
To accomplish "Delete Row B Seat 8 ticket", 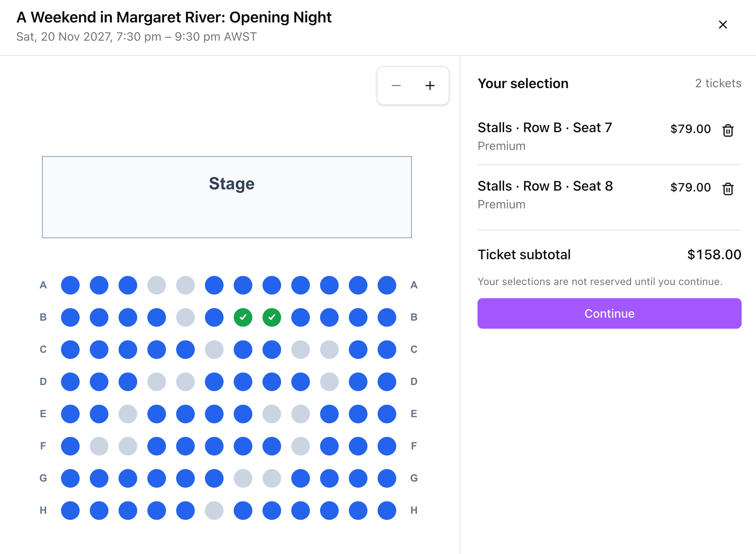I will pyautogui.click(x=728, y=188).
